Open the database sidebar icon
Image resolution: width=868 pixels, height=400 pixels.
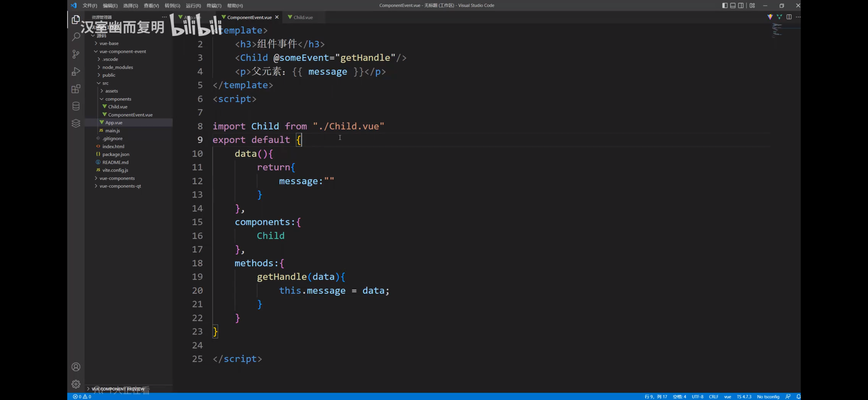click(x=76, y=106)
